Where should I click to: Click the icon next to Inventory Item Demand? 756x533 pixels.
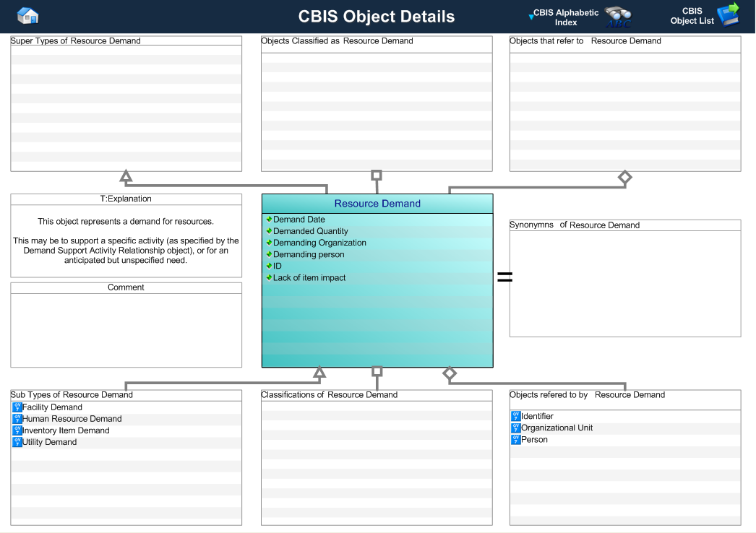pyautogui.click(x=17, y=430)
